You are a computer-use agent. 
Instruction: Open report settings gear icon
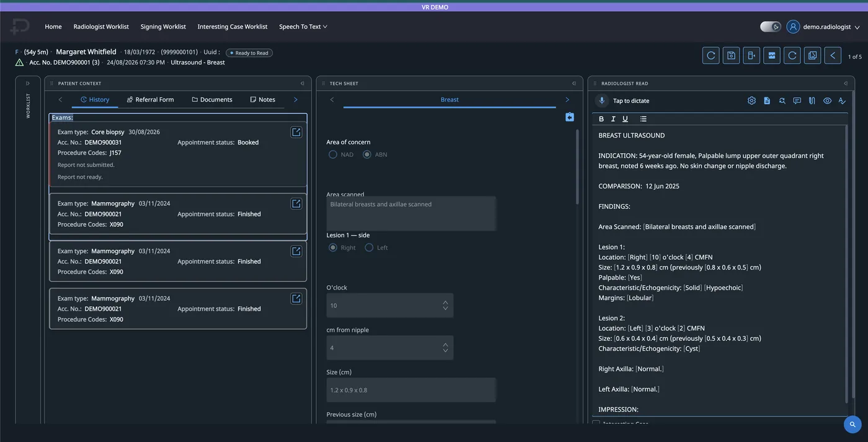tap(751, 100)
